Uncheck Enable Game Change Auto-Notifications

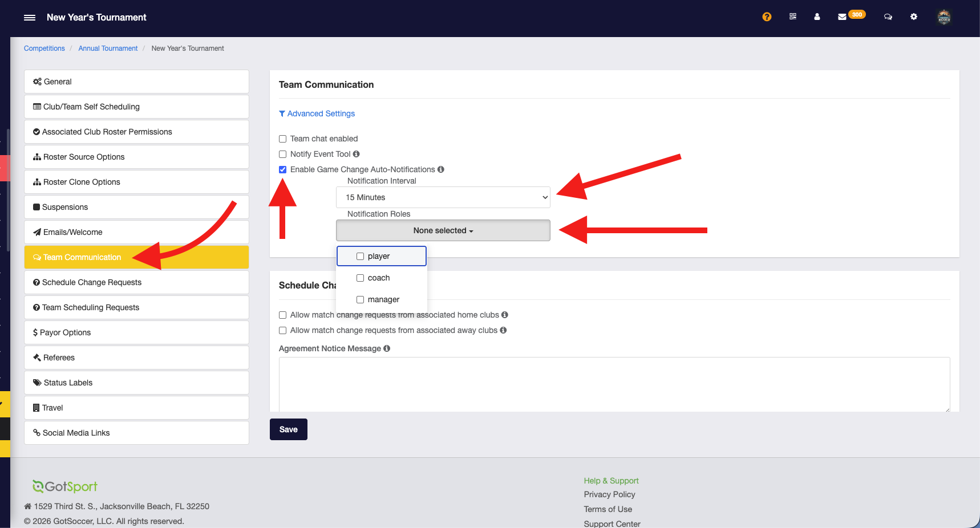283,170
